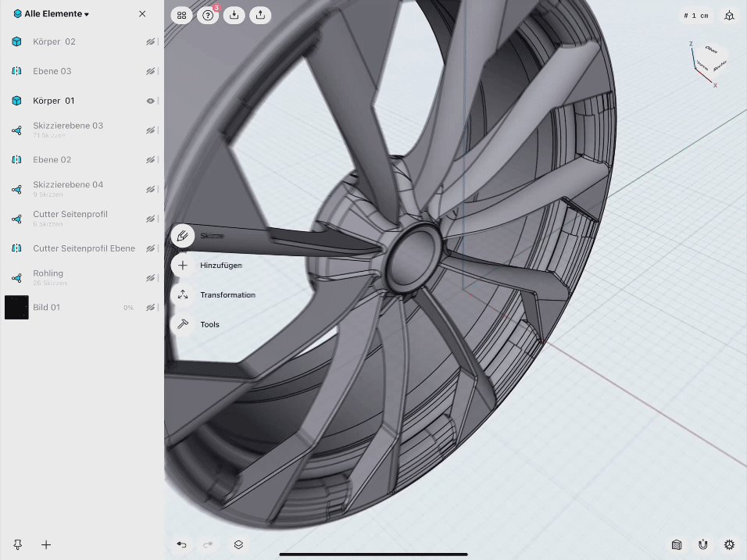Open the settings gear icon
Image resolution: width=747 pixels, height=560 pixels.
pos(729,544)
